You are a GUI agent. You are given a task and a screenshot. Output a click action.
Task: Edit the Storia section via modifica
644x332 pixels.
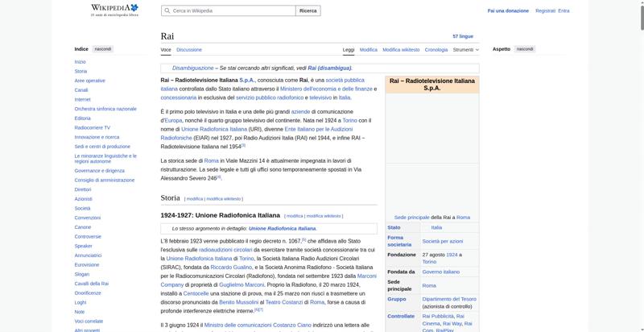coord(195,198)
